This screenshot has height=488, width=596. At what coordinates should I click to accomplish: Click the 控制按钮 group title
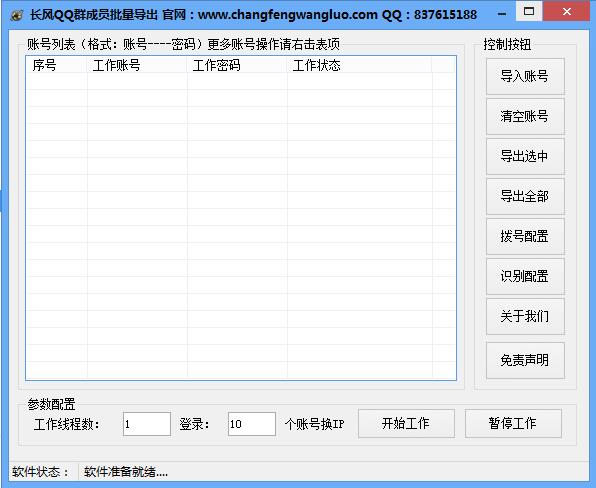(x=507, y=44)
